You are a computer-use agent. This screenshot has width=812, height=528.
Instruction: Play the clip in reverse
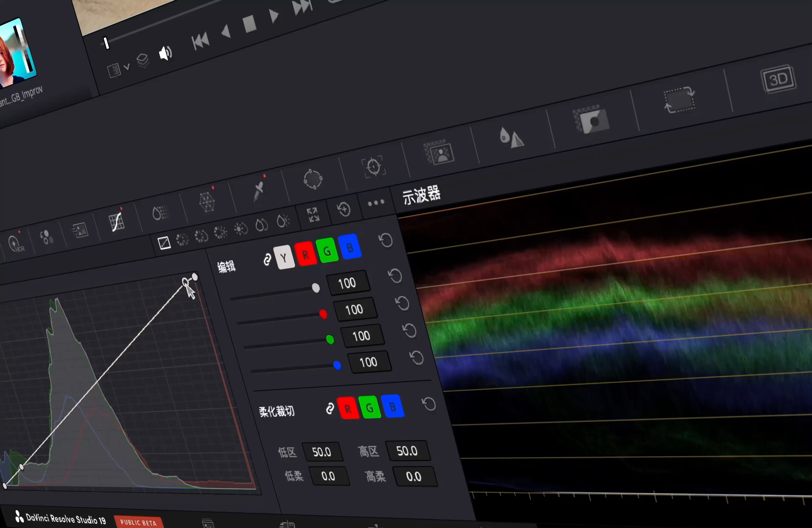(x=226, y=32)
